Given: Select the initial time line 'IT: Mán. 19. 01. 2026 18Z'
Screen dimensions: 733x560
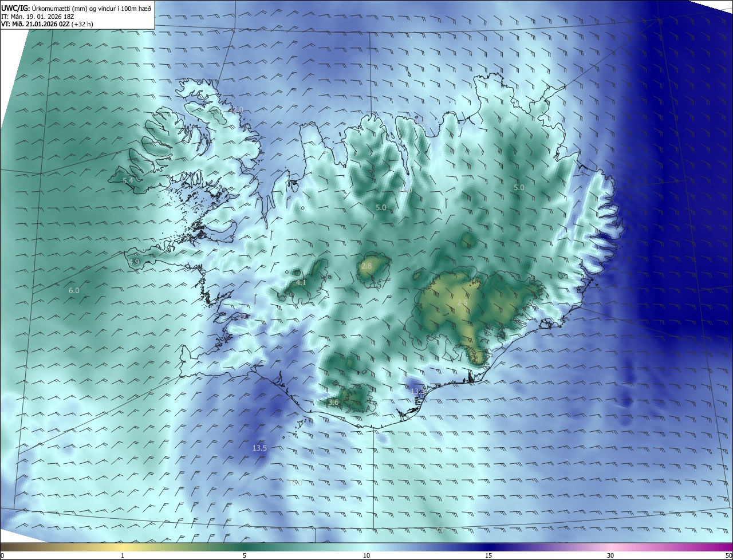Looking at the screenshot, I should [x=38, y=17].
